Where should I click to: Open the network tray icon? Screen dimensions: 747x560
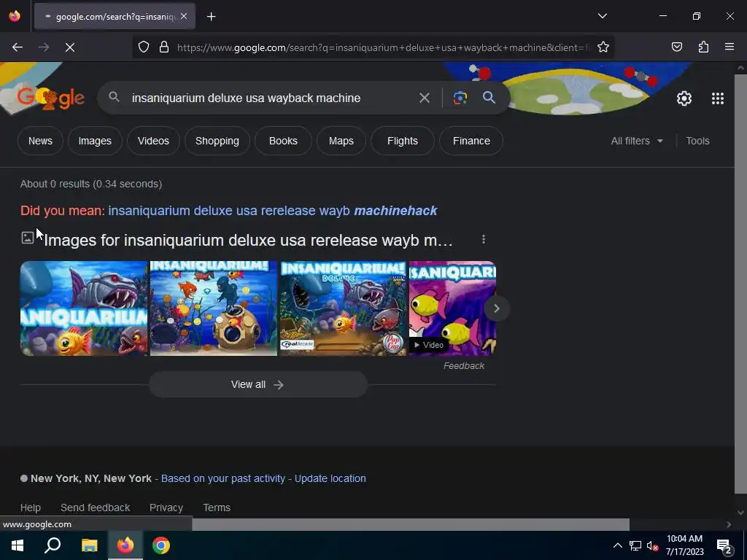point(635,545)
